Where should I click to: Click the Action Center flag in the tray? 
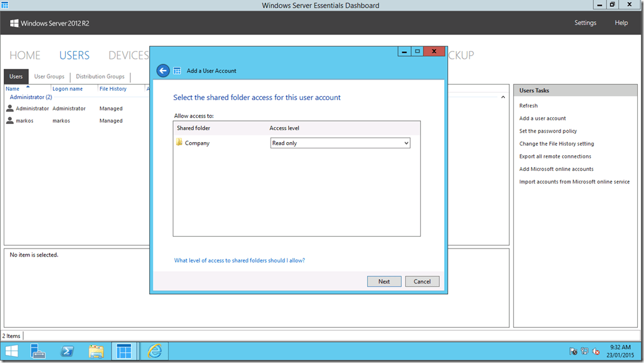[572, 351]
